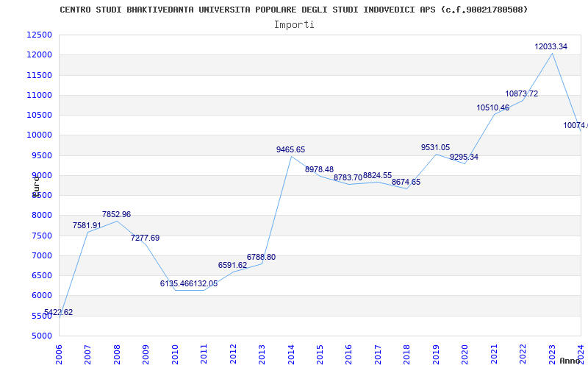The image size is (588, 368).
Task: Click y-axis tick 10000
Action: (40, 135)
